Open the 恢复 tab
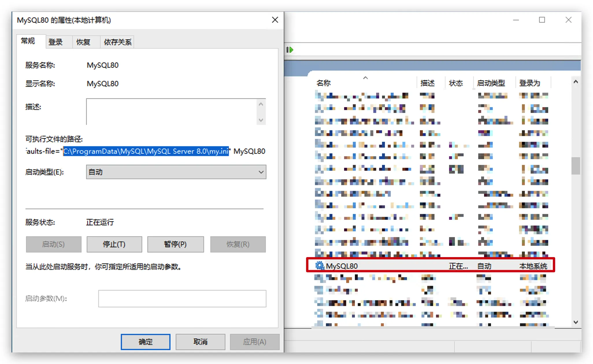This screenshot has height=364, width=593. pos(83,42)
